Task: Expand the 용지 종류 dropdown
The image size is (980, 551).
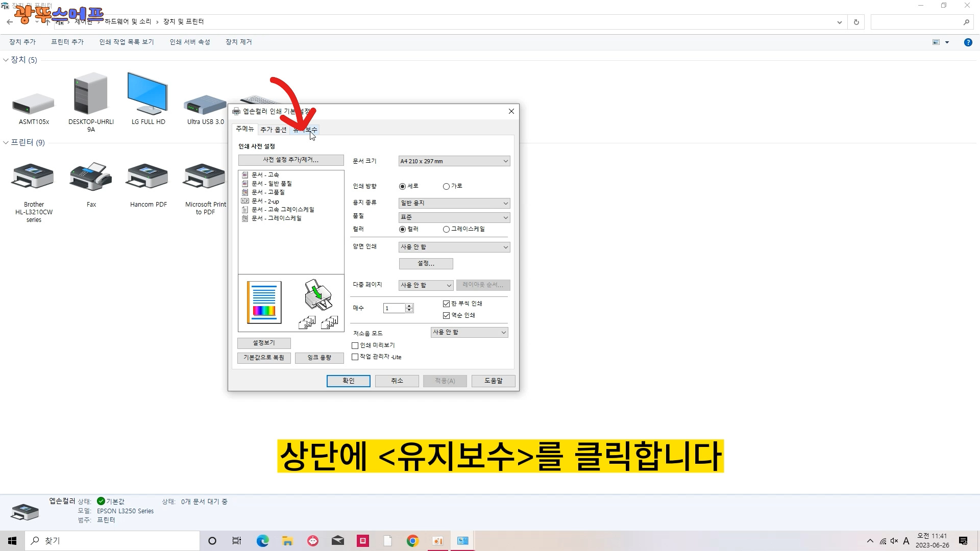Action: tap(454, 204)
